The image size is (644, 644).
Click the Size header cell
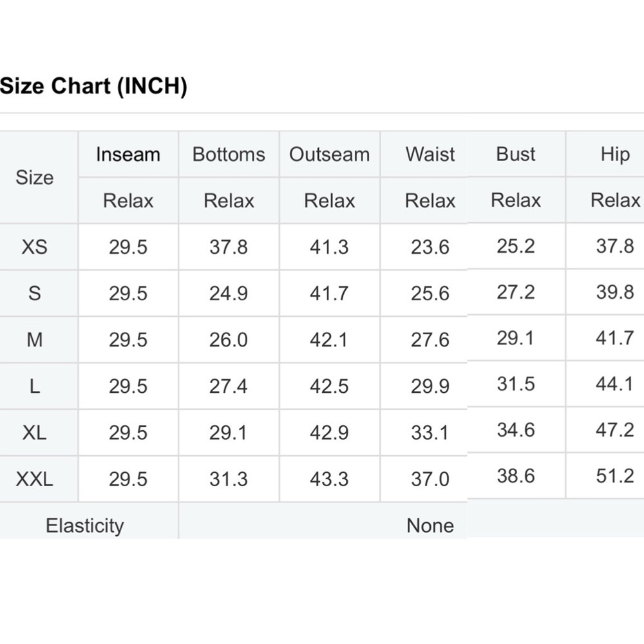click(x=35, y=178)
